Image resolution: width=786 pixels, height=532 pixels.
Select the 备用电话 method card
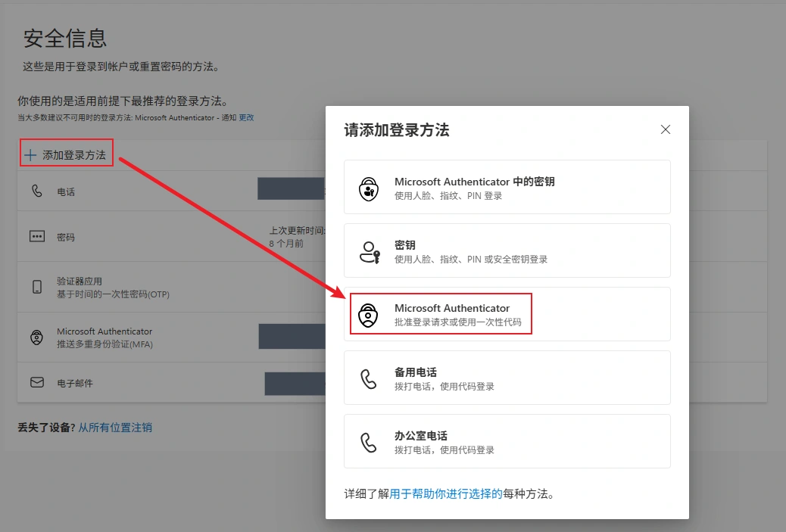pos(507,378)
